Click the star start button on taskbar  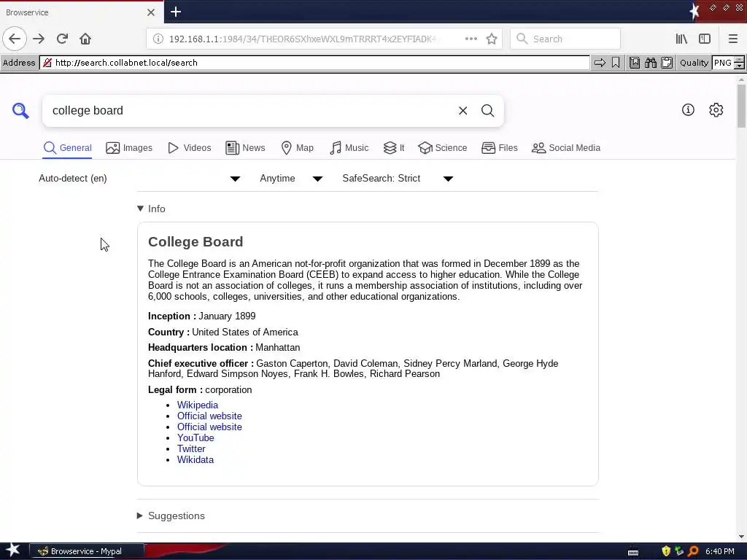click(x=13, y=551)
